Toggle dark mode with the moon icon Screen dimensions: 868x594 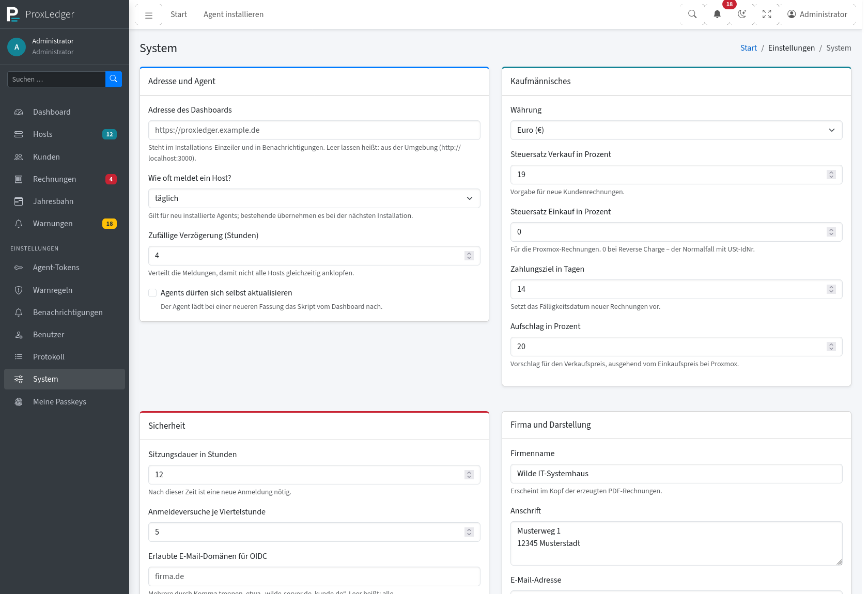[x=742, y=14]
